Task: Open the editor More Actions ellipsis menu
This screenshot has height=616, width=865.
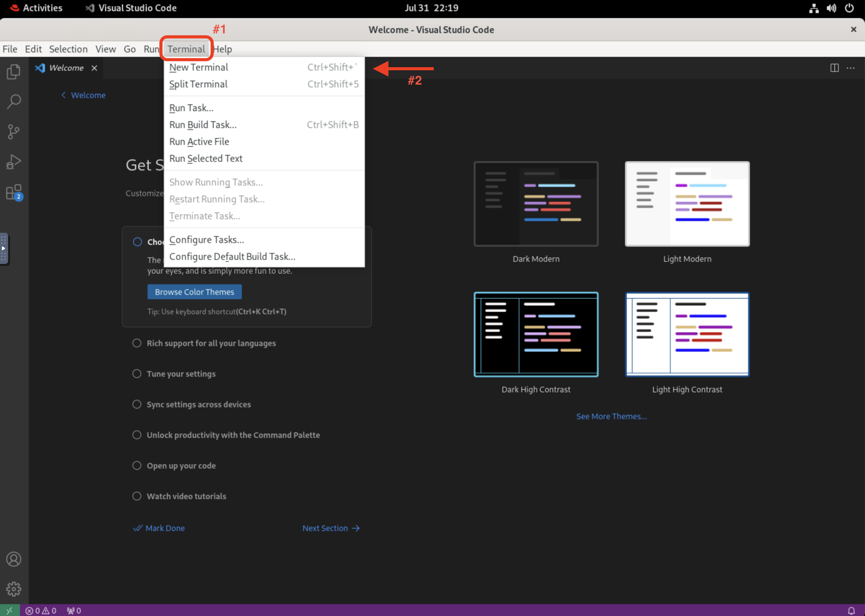Action: (x=851, y=68)
